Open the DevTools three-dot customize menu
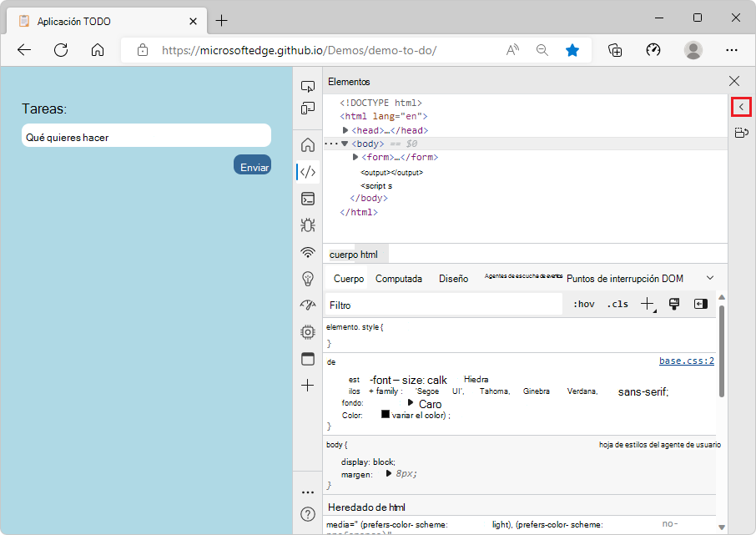This screenshot has width=756, height=535. (x=308, y=492)
